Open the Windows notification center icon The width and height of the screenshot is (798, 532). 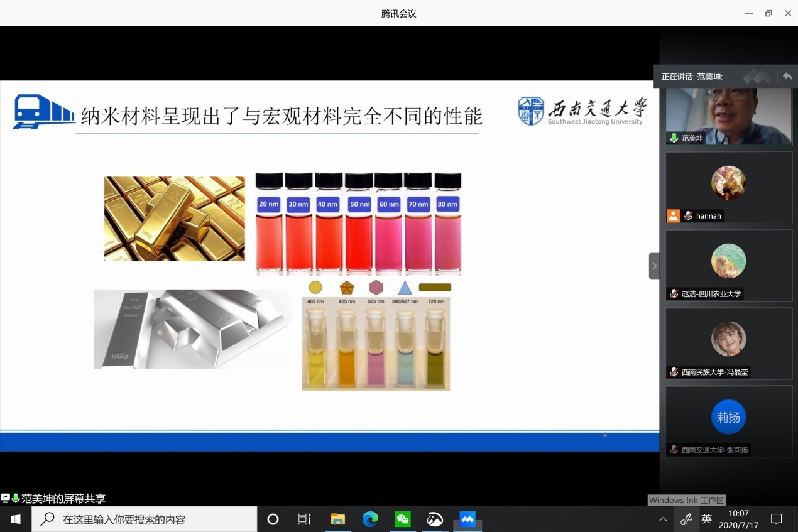pyautogui.click(x=777, y=519)
